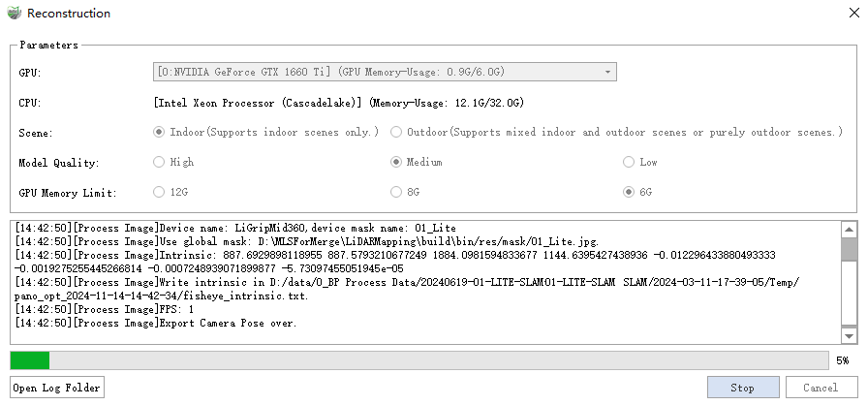The width and height of the screenshot is (868, 405).
Task: Click the 'Intrinsic: 887.69' log line
Action: point(395,262)
